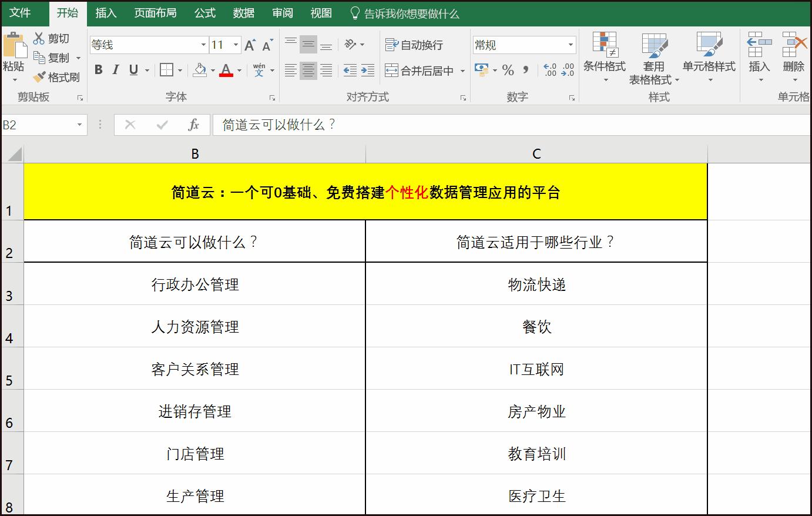Open the 数据 ribbon tab
This screenshot has width=812, height=516.
243,13
